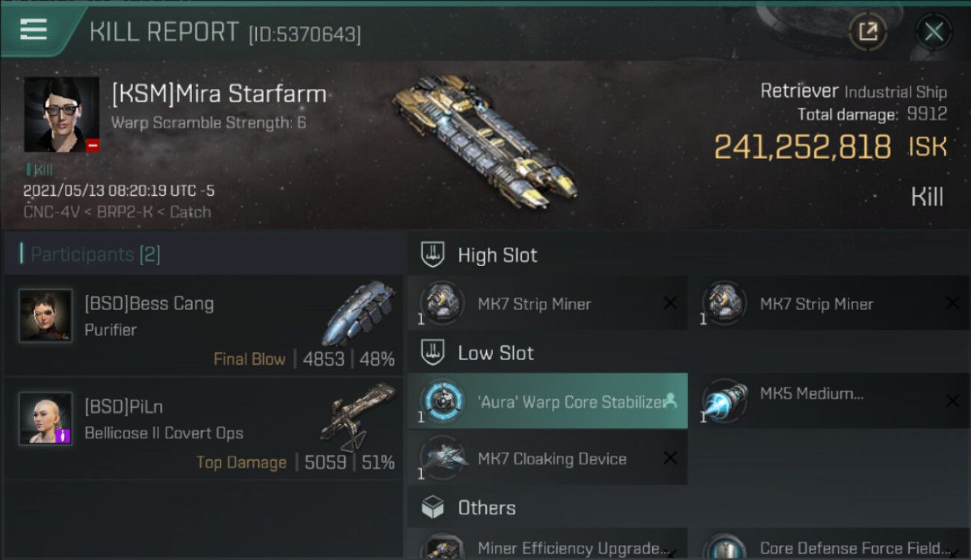The width and height of the screenshot is (971, 560).
Task: Click the Purifier ship icon
Action: pyautogui.click(x=360, y=314)
